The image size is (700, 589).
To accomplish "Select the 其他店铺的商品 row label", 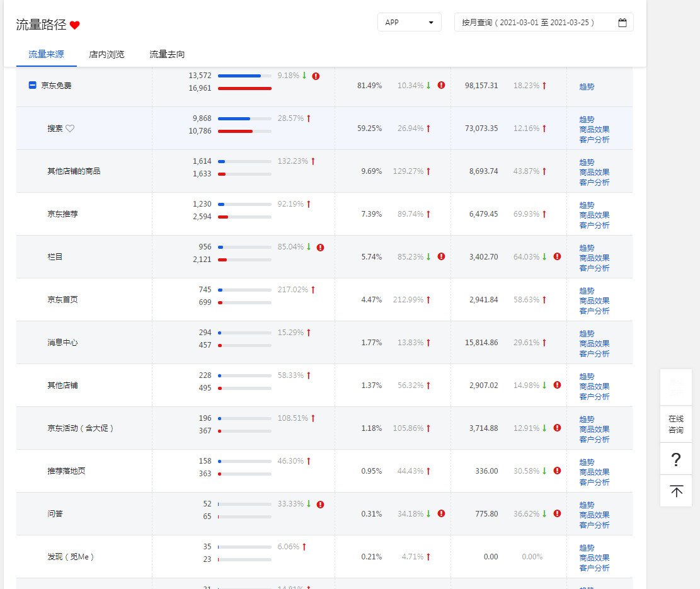I will click(x=74, y=171).
